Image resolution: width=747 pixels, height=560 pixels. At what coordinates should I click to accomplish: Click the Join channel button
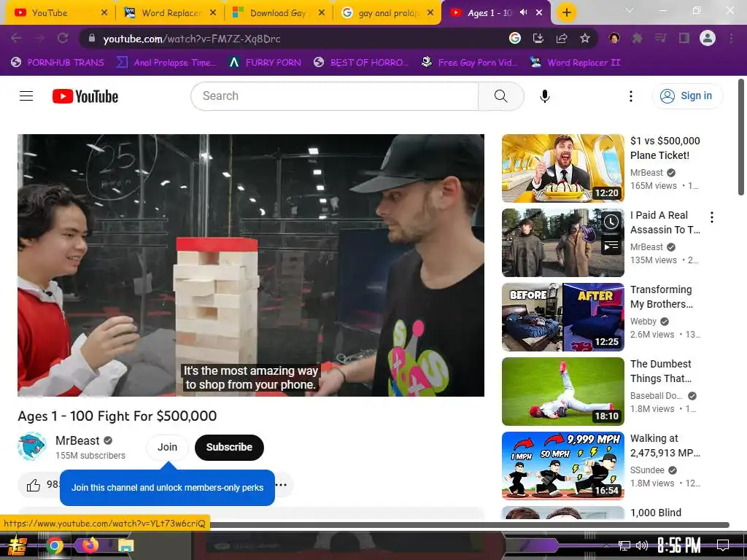[167, 447]
